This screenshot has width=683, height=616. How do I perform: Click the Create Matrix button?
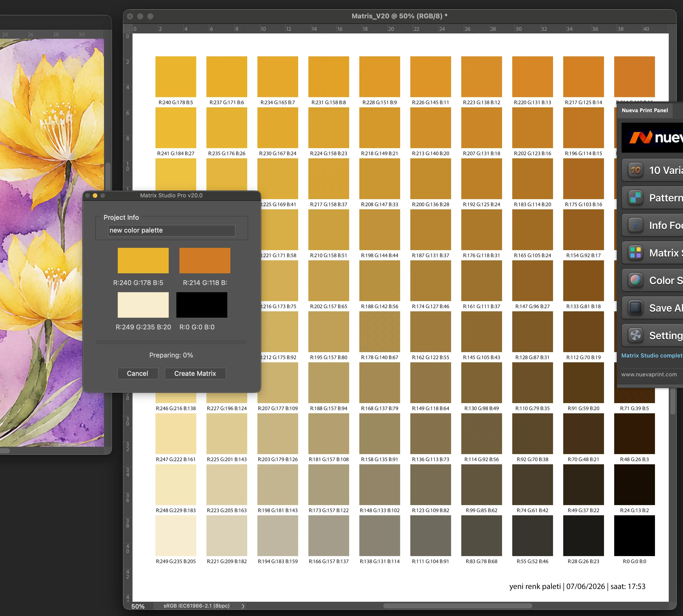coord(195,373)
